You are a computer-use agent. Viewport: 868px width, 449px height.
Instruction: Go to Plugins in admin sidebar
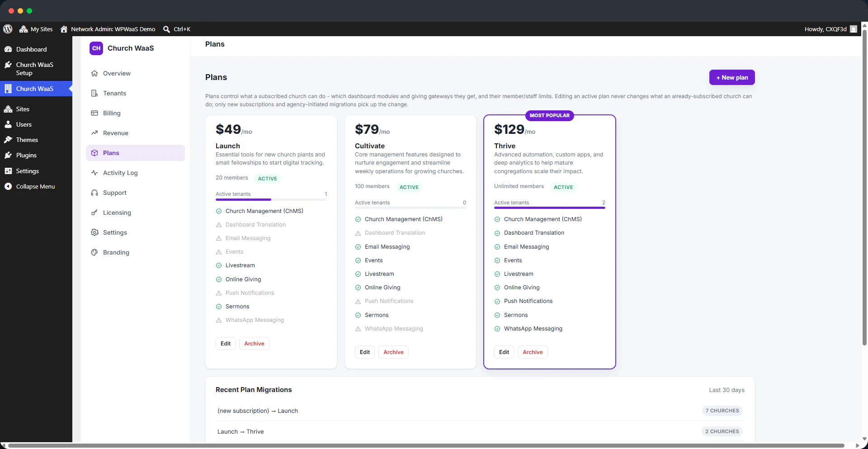[x=26, y=155]
